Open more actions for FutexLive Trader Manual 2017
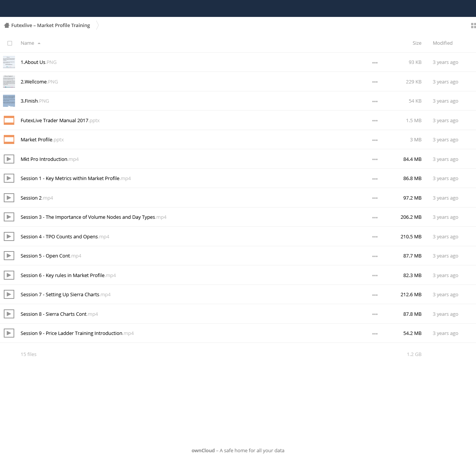Screen dimensions: 476x462 tap(375, 121)
